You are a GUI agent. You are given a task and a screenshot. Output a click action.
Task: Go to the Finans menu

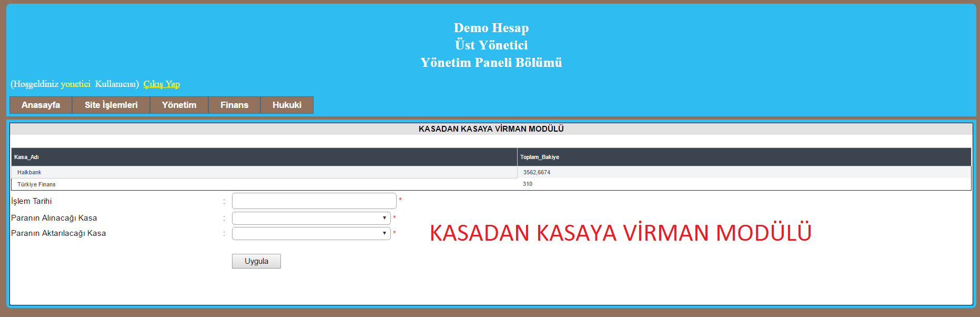234,105
